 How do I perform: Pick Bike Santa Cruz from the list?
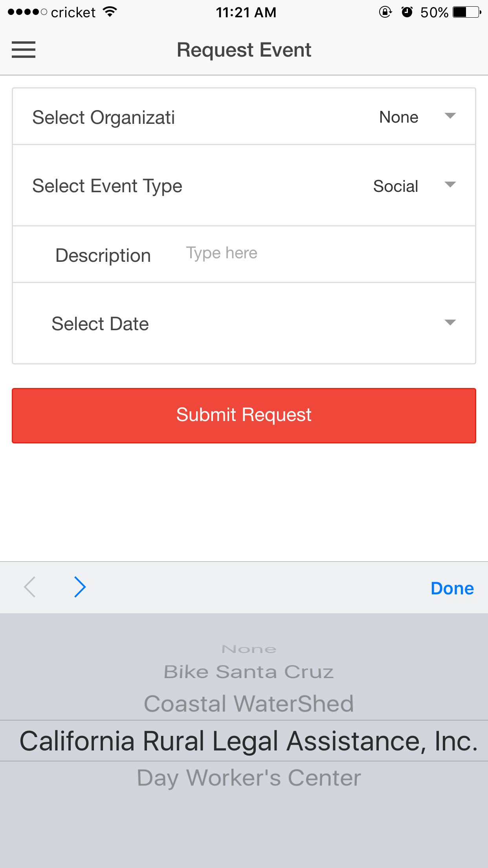click(249, 672)
